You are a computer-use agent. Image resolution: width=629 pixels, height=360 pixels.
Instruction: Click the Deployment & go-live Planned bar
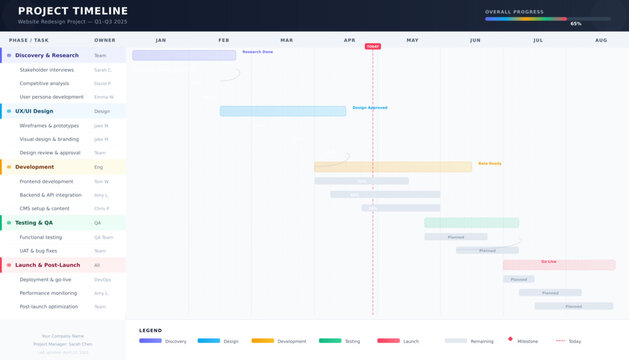point(519,279)
